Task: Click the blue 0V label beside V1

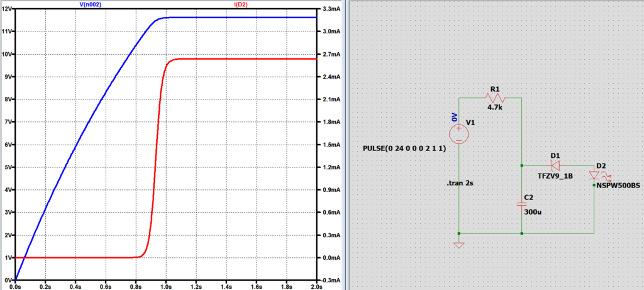Action: click(454, 117)
